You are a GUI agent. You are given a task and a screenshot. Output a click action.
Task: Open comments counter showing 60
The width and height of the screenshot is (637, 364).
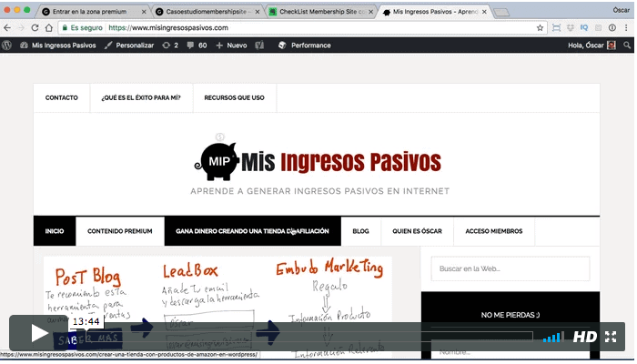point(197,45)
